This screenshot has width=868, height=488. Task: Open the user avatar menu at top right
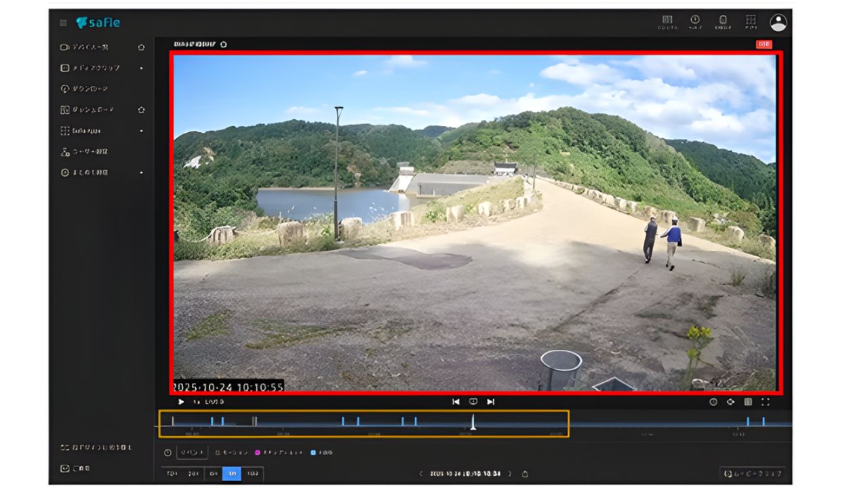pyautogui.click(x=778, y=22)
